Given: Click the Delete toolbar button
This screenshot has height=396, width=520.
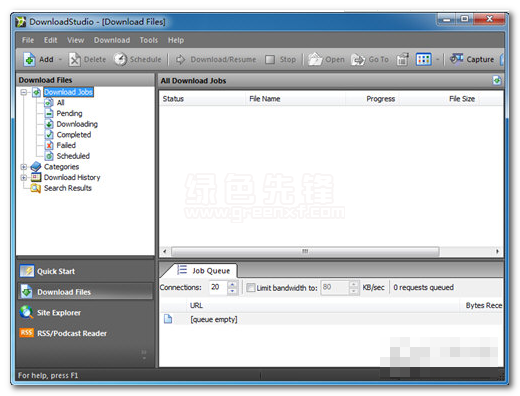Looking at the screenshot, I should click(87, 59).
